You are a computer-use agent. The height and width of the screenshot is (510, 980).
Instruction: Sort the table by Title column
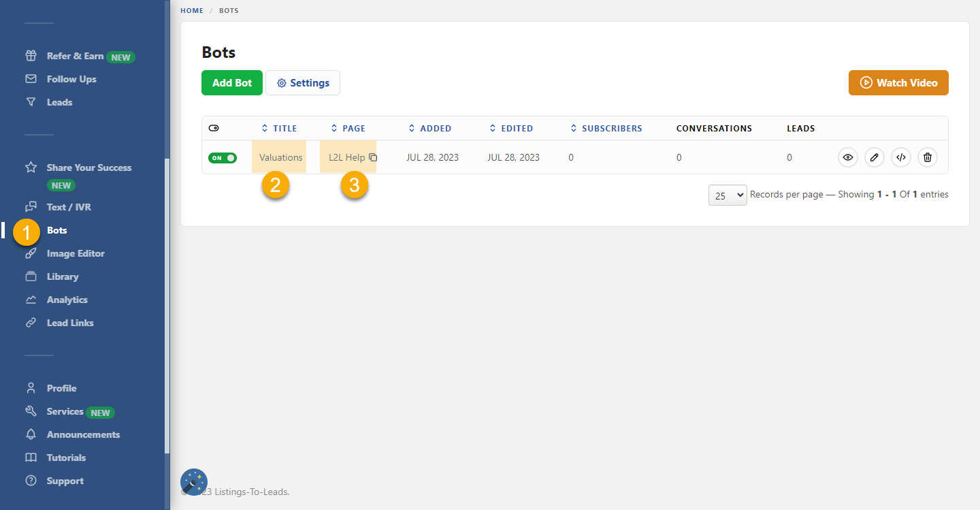(x=280, y=128)
